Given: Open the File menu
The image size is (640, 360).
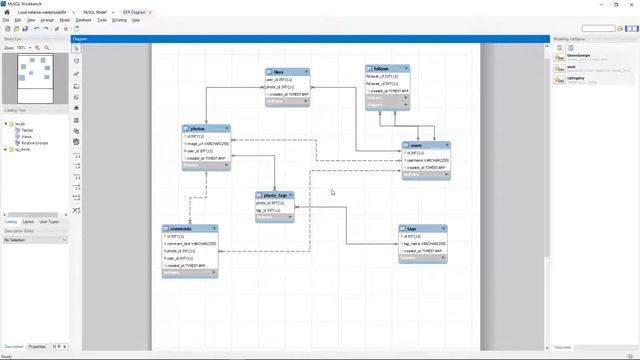Looking at the screenshot, I should (x=6, y=20).
